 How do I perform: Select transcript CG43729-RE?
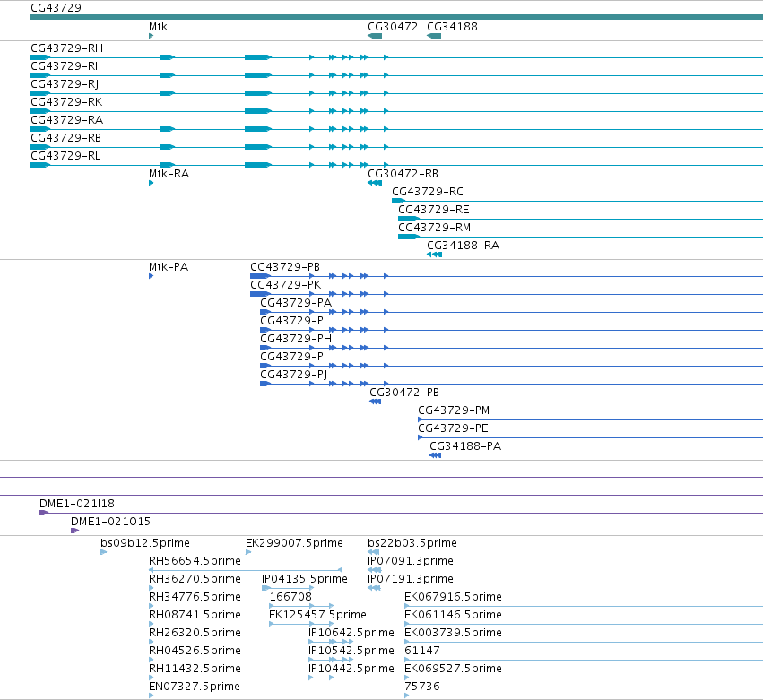(434, 210)
